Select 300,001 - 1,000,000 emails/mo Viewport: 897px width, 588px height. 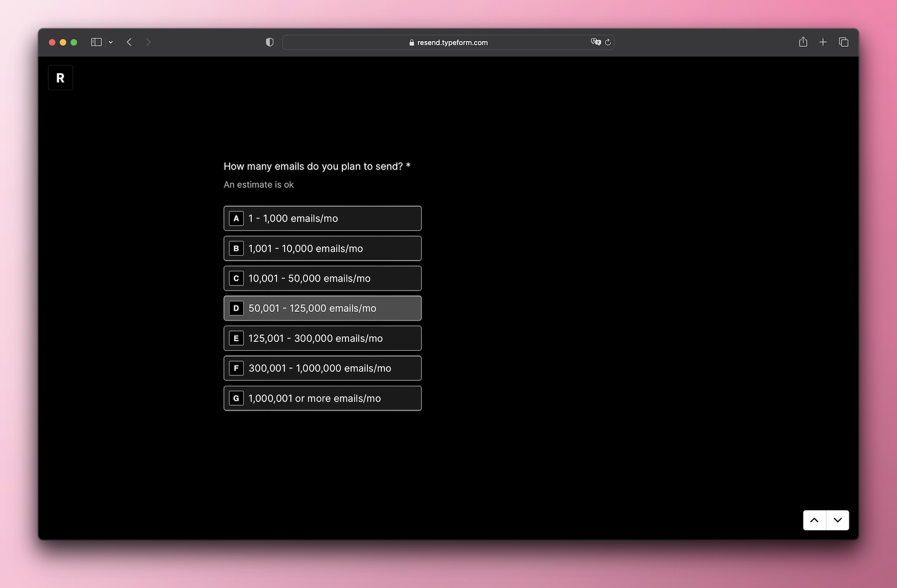tap(322, 368)
